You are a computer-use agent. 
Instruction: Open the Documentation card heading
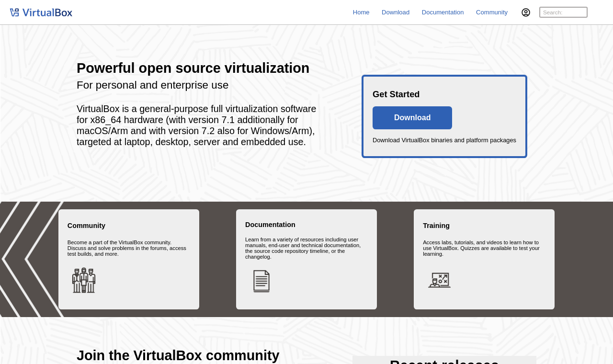point(270,225)
